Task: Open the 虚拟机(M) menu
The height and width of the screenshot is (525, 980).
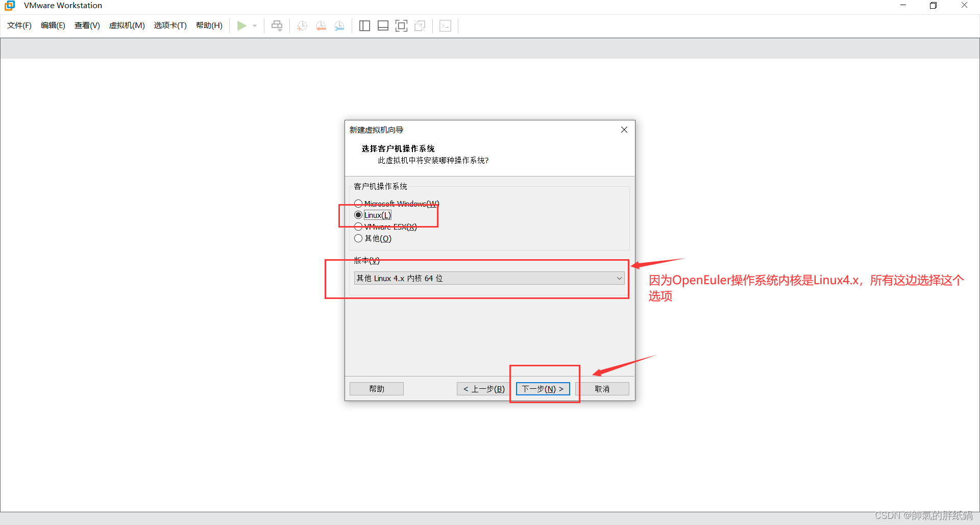Action: (x=127, y=26)
